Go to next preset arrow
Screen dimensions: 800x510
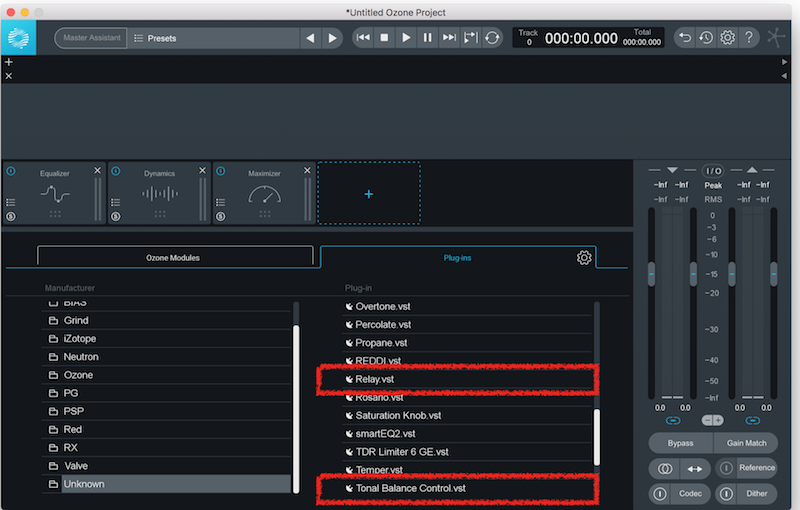coord(332,38)
